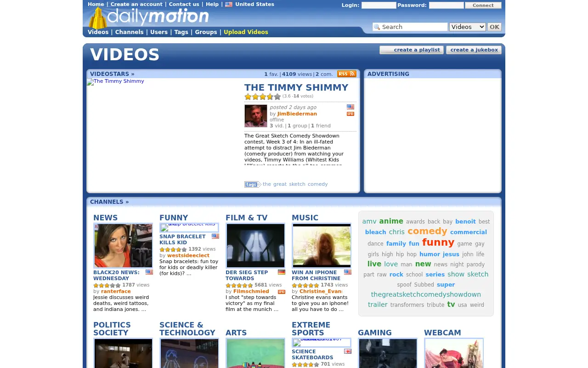
Task: Click the orange videotape icon beside JimBiederman
Action: pyautogui.click(x=351, y=114)
